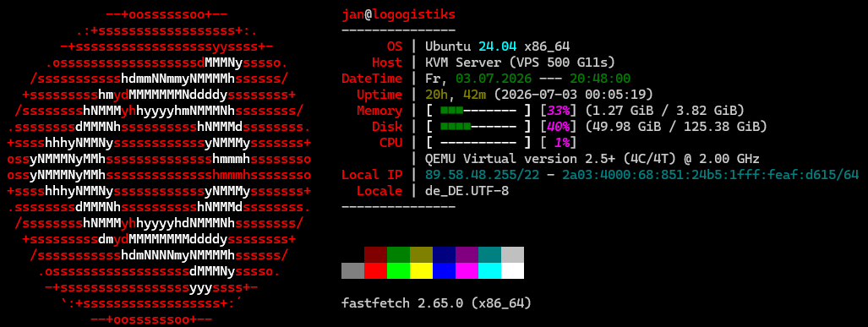868x327 pixels.
Task: Click the uptime minutes '42m'
Action: coord(474,95)
